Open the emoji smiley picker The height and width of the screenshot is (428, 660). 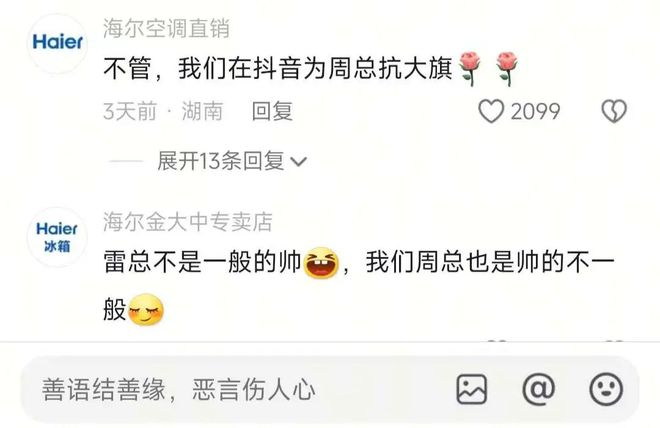pos(606,389)
